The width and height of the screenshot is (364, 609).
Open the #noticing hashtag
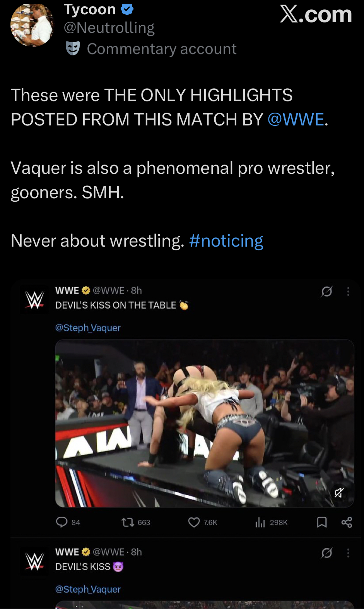[x=226, y=241]
